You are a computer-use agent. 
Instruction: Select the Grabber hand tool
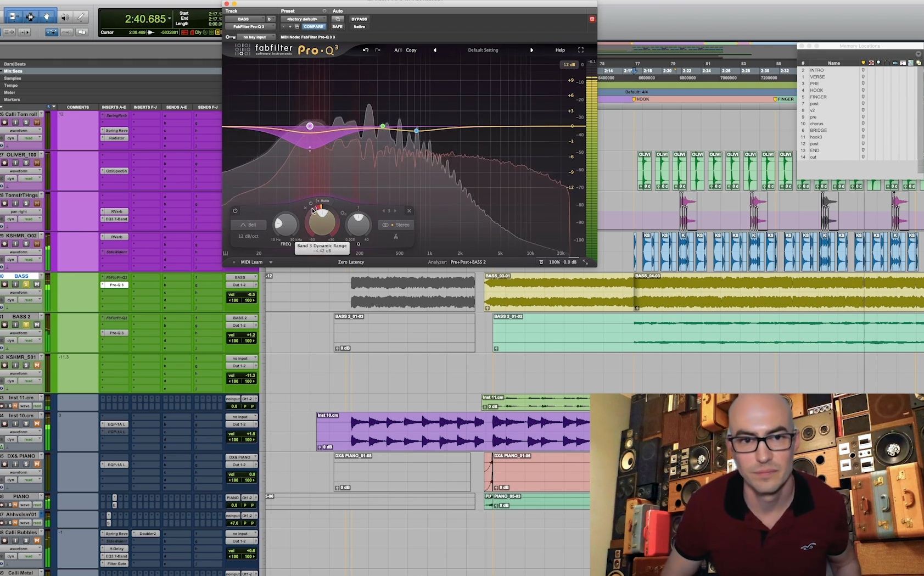pos(47,17)
